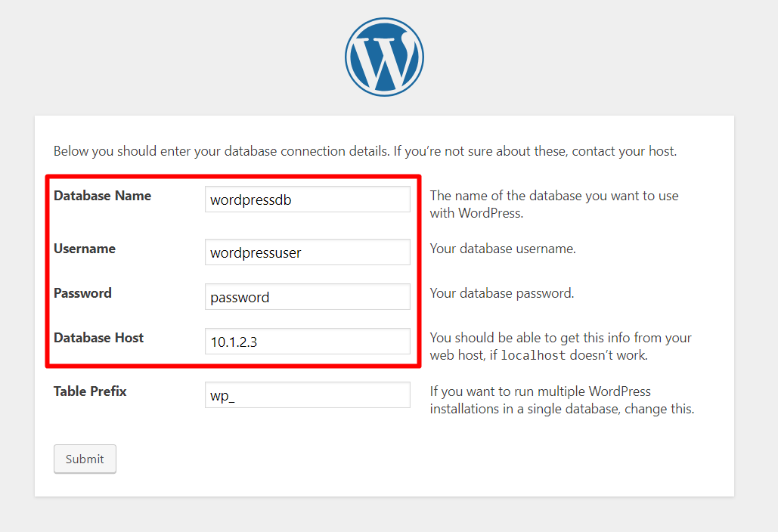Click the red highlight box border
778x532 pixels.
coord(420,272)
